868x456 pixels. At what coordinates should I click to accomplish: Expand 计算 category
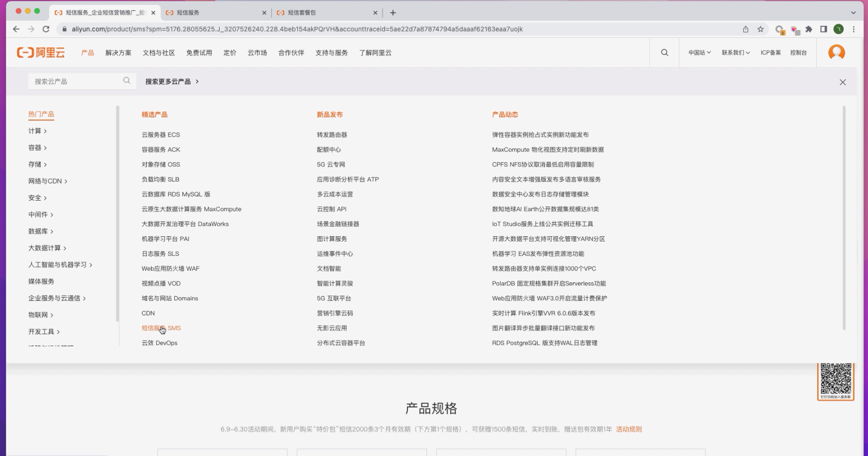point(37,131)
